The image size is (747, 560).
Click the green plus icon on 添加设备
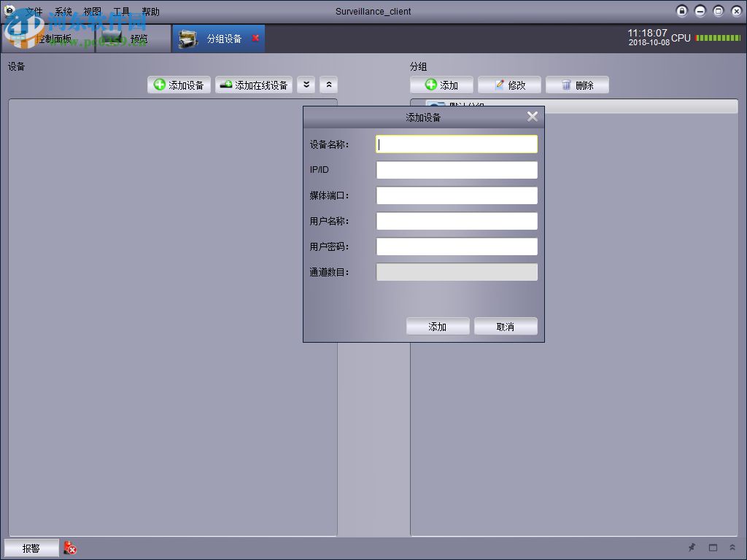click(x=160, y=85)
